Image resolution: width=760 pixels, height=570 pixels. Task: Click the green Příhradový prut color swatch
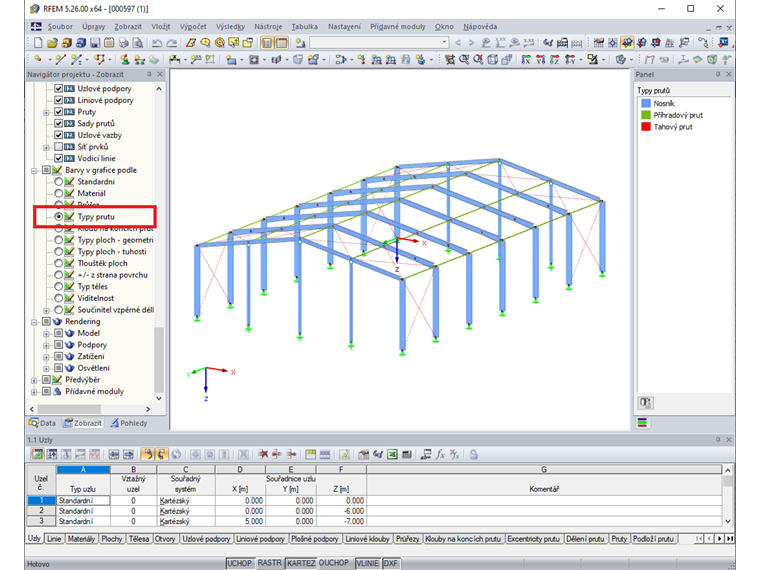pyautogui.click(x=646, y=115)
